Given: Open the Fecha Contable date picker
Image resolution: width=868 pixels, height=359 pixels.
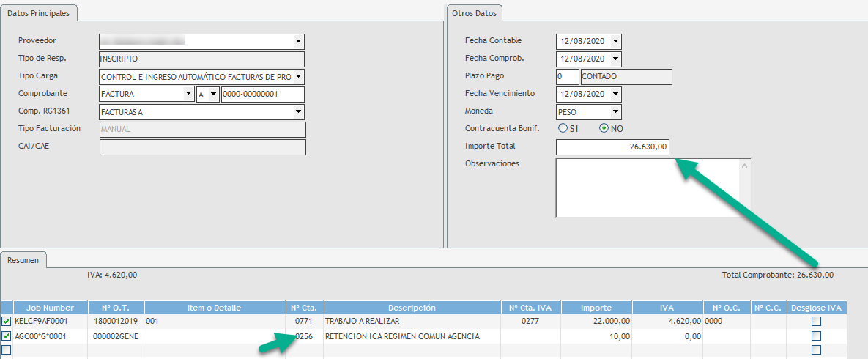Looking at the screenshot, I should [x=615, y=41].
